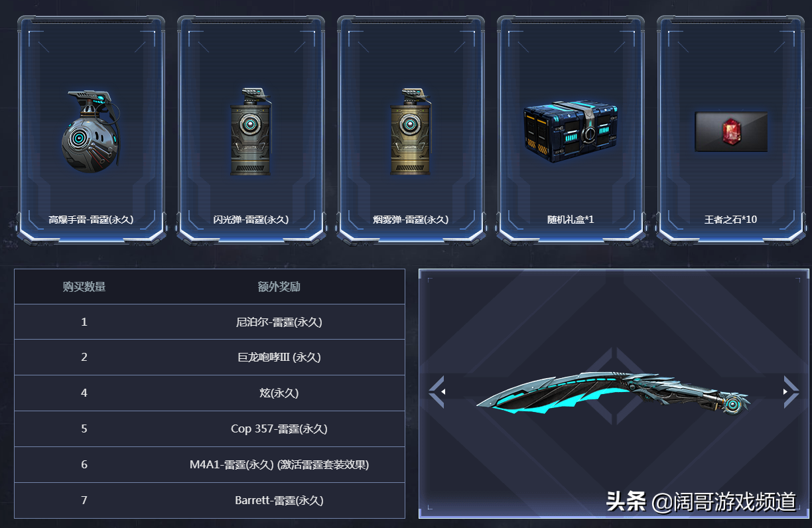812x528 pixels.
Task: Select the Barrett-雷霆(永久) reward row
Action: pos(210,501)
